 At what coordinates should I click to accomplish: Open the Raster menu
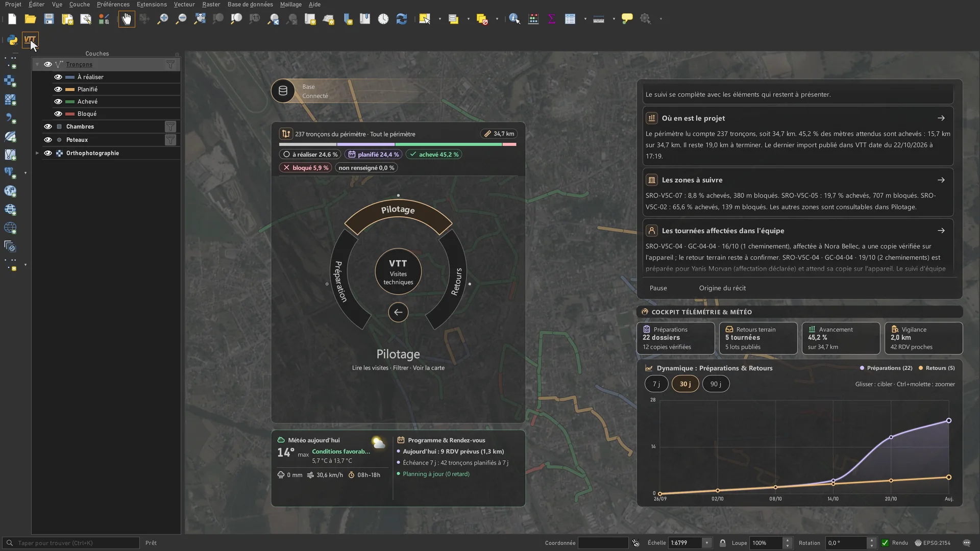coord(211,5)
